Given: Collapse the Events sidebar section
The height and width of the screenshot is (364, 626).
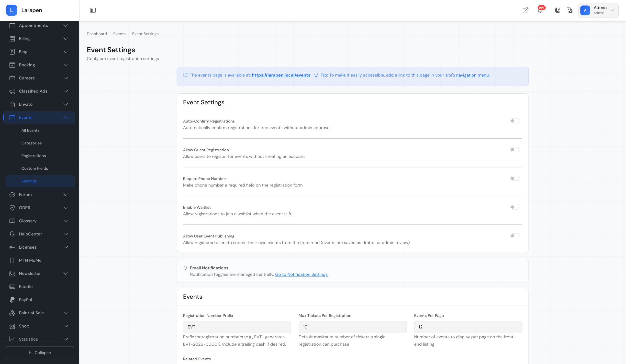Looking at the screenshot, I should 66,117.
